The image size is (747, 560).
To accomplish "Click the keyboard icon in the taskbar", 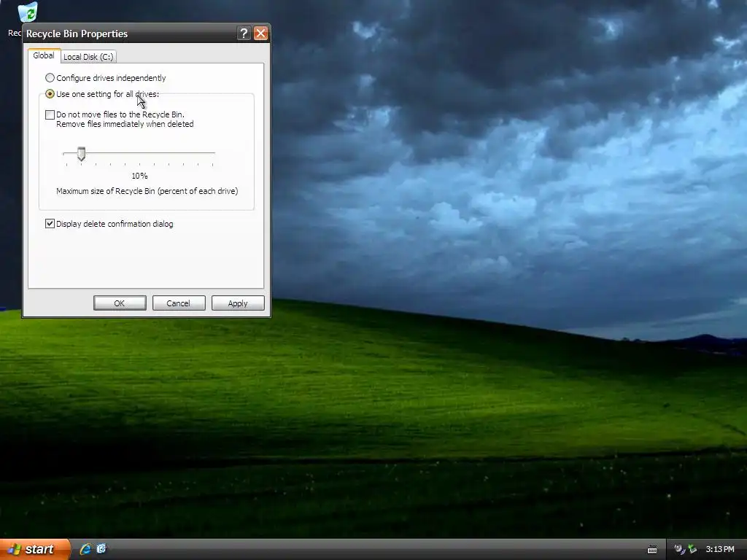I will [652, 550].
